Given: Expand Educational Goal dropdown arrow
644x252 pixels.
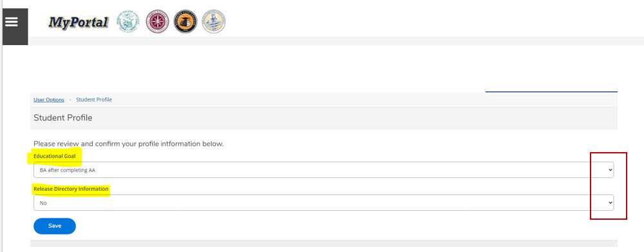Looking at the screenshot, I should tap(611, 170).
